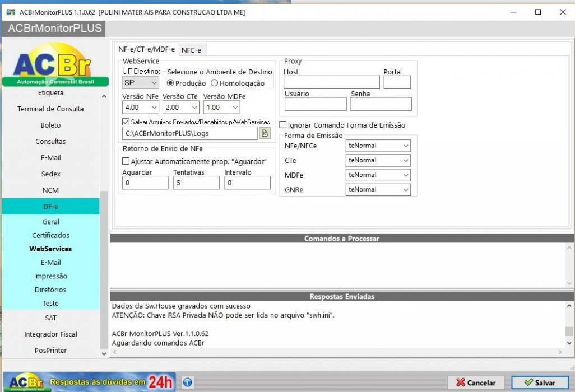Open Integrador Fiscal sidebar item
Viewport: 575px width, 392px height.
point(50,334)
